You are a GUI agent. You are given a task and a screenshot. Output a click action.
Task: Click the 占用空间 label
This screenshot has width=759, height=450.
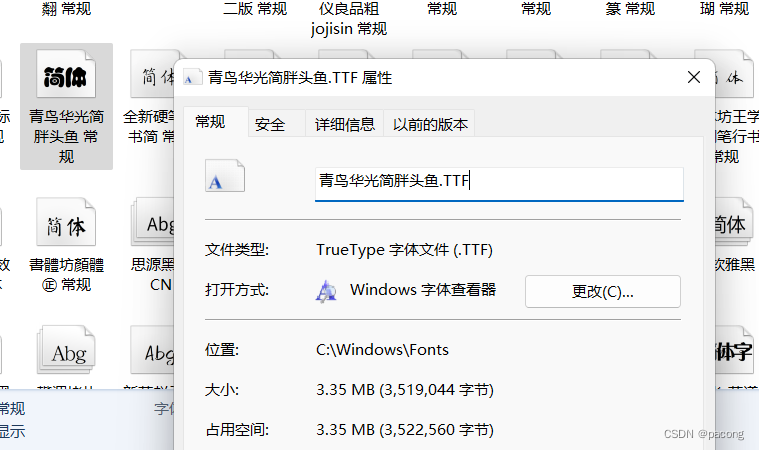tap(237, 430)
